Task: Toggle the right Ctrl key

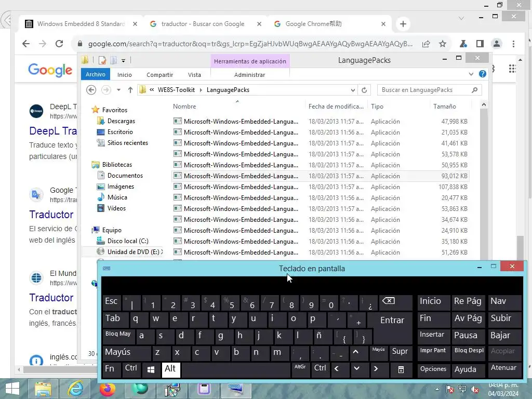Action: coord(320,369)
